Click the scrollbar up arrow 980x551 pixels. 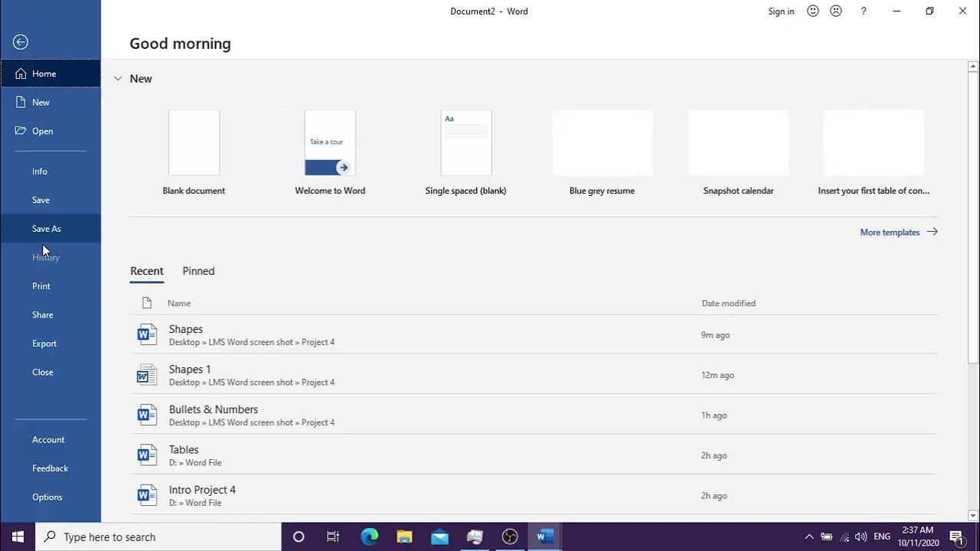coord(973,67)
